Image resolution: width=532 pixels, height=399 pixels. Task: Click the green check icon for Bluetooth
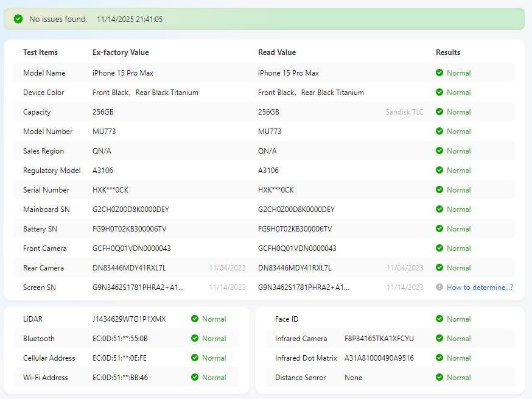[x=195, y=339]
